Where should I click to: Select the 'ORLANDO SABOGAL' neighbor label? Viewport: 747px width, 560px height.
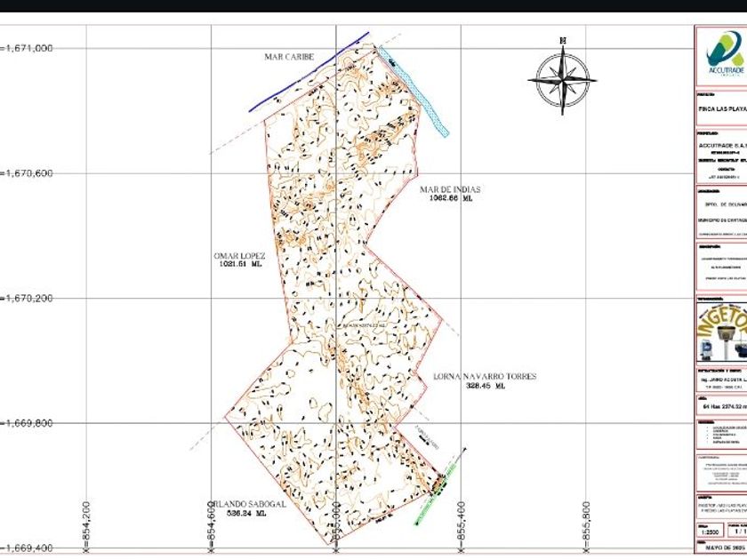248,504
